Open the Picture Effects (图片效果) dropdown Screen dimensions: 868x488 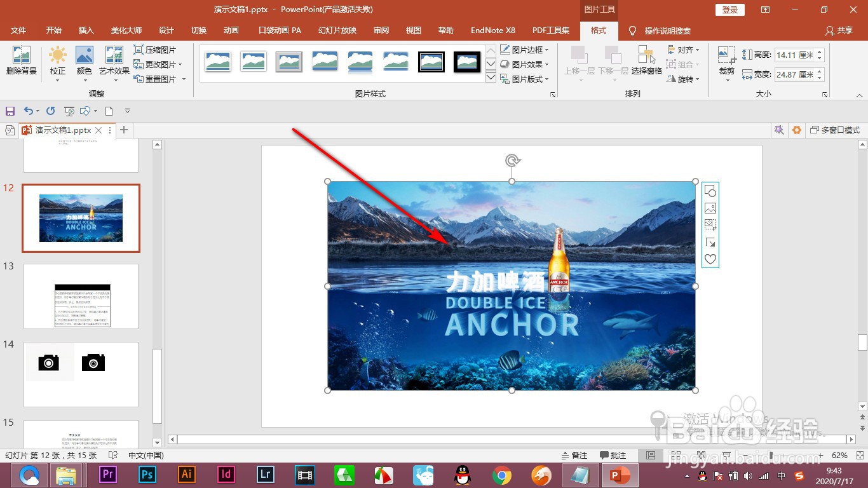tap(524, 64)
